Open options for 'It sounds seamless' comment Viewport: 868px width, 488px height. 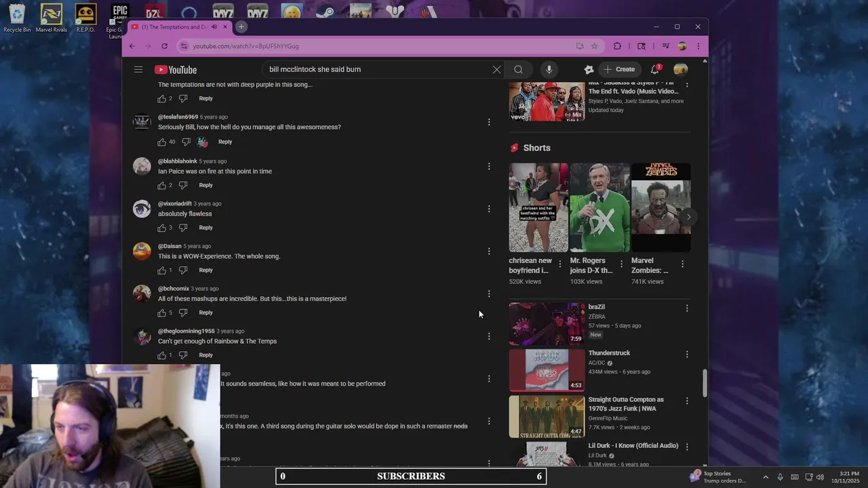(x=489, y=379)
